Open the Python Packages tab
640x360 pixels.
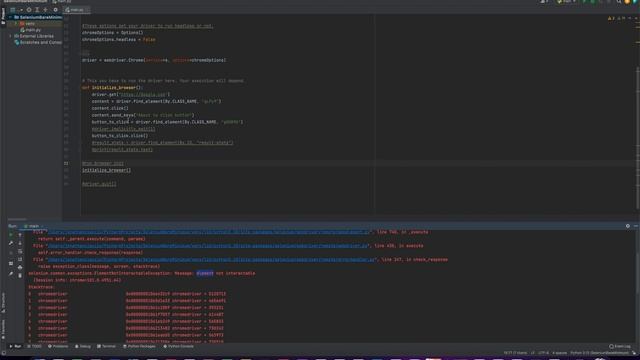pyautogui.click(x=139, y=347)
